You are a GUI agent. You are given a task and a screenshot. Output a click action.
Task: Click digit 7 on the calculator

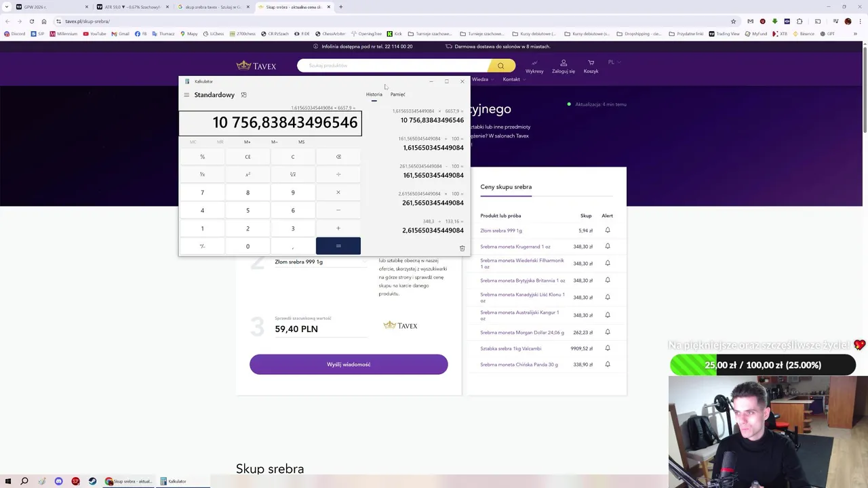pyautogui.click(x=202, y=192)
